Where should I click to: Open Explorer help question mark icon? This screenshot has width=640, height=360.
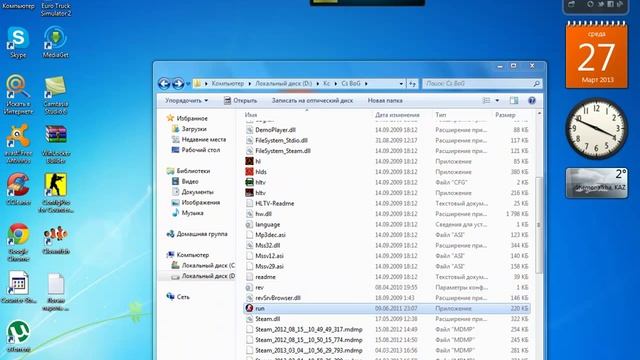click(x=531, y=100)
